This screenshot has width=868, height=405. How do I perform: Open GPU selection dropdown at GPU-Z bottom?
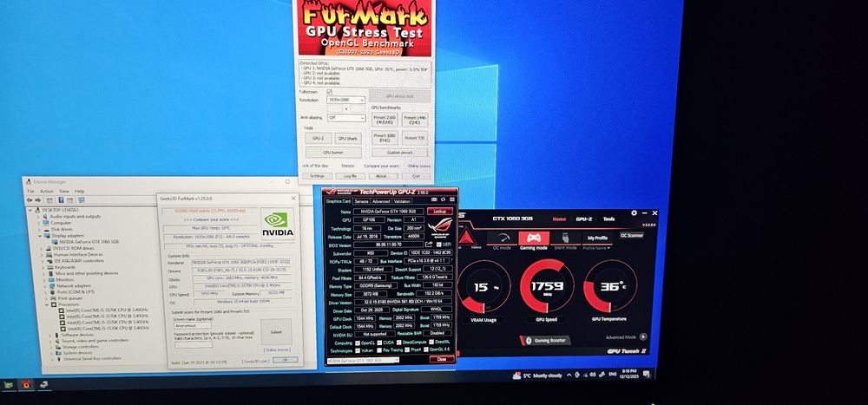point(363,360)
